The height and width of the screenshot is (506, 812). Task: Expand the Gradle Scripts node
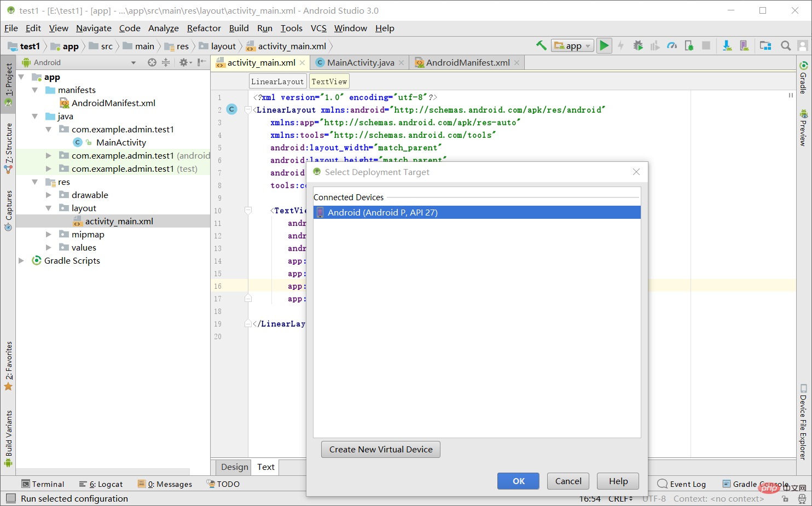point(21,260)
